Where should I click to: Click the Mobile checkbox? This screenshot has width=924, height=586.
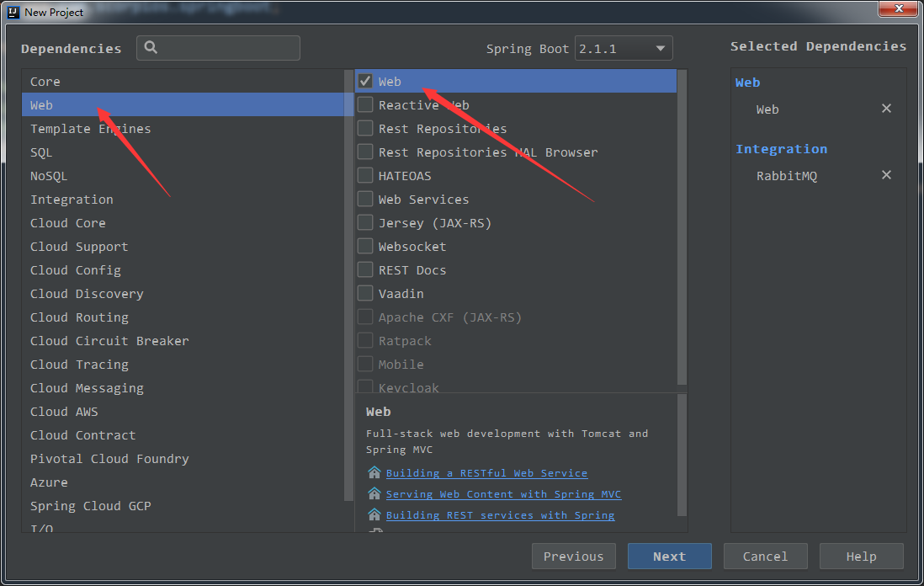coord(365,364)
